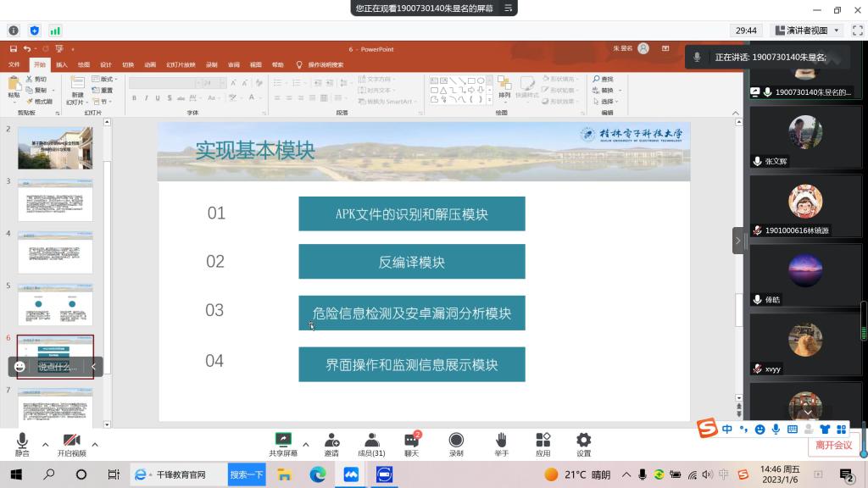Click the meeting info icon at top left

pos(14,30)
